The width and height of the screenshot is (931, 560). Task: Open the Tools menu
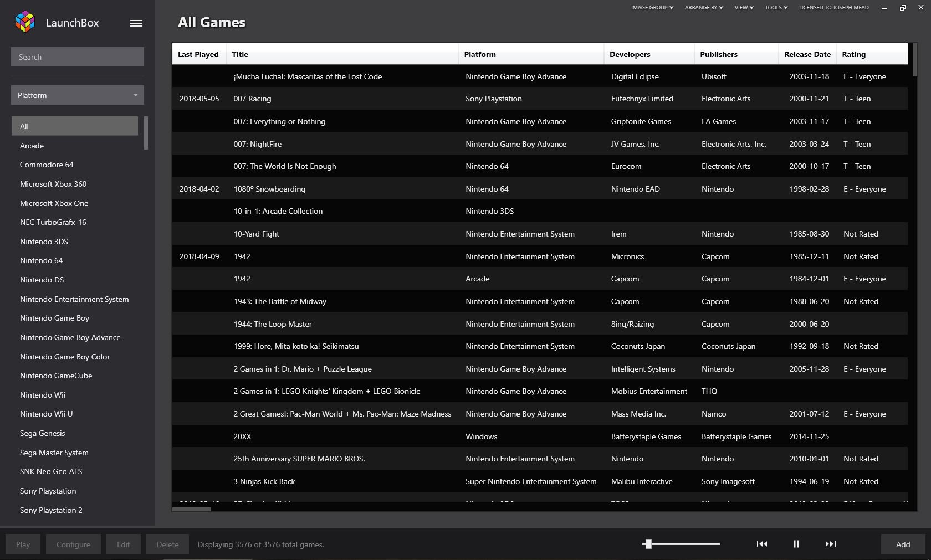coord(776,8)
